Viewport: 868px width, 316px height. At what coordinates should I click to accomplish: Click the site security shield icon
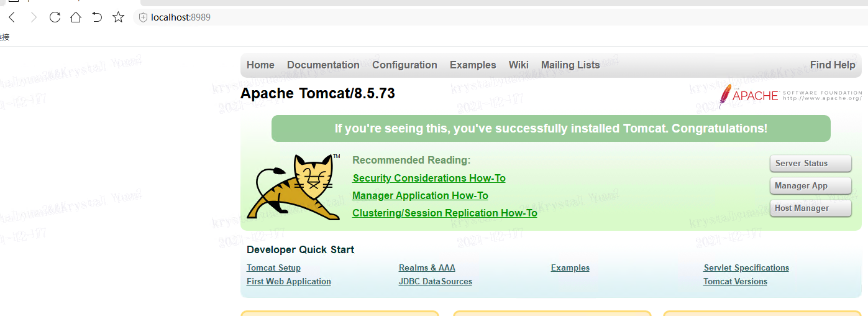(x=143, y=17)
